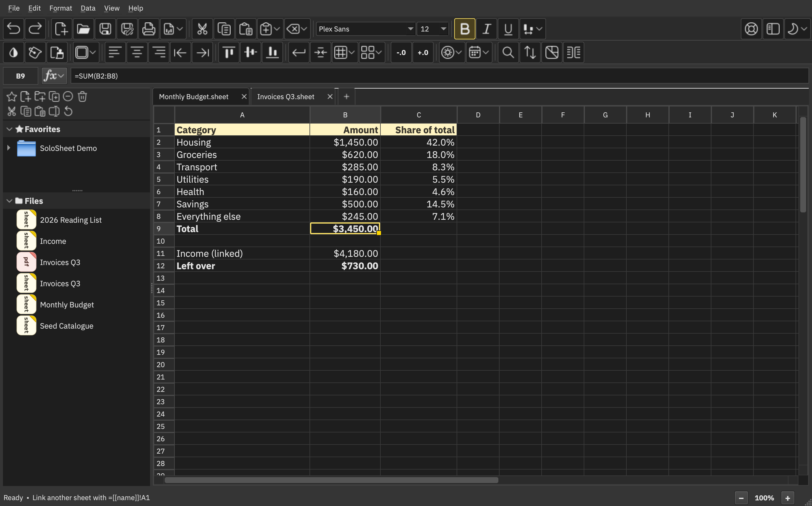The width and height of the screenshot is (812, 506).
Task: Open the File menu
Action: 14,8
